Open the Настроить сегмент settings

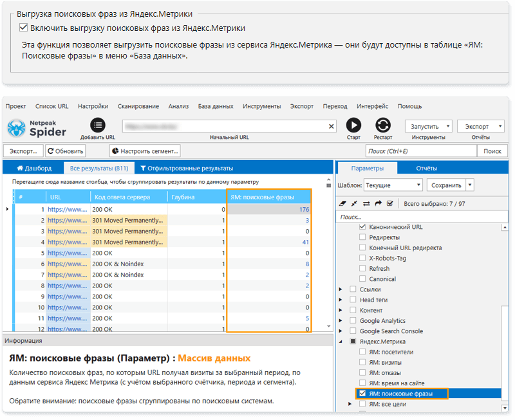pyautogui.click(x=145, y=151)
